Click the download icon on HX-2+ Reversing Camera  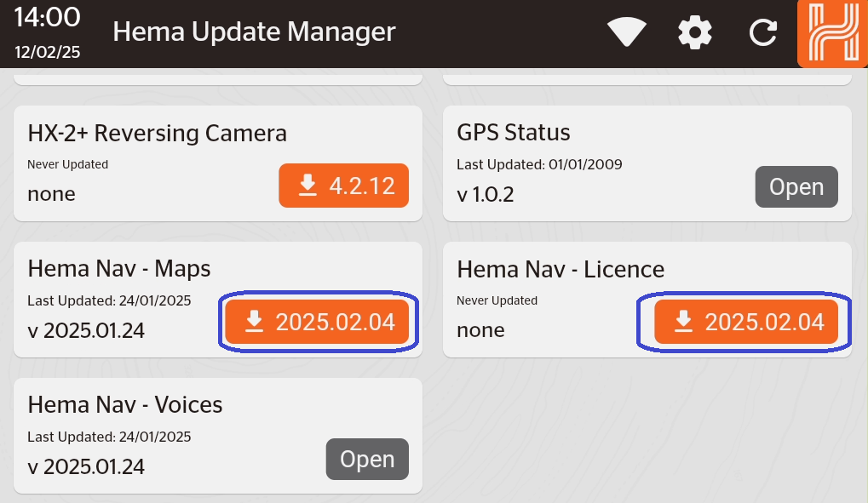pyautogui.click(x=308, y=185)
